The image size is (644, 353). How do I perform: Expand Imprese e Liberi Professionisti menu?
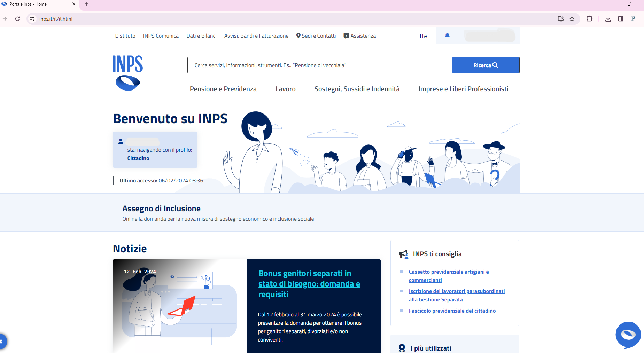coord(463,89)
